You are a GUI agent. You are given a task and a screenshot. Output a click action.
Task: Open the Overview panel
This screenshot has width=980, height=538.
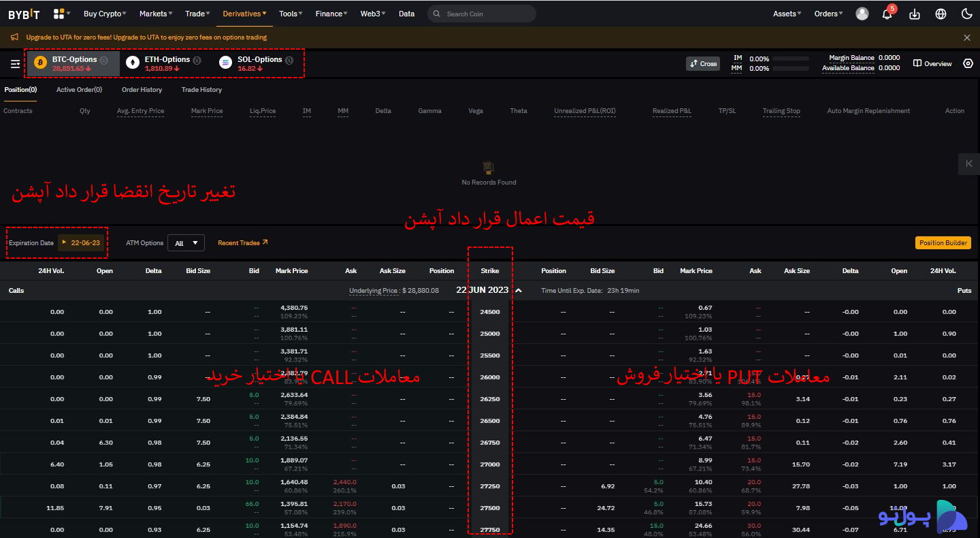(x=932, y=63)
